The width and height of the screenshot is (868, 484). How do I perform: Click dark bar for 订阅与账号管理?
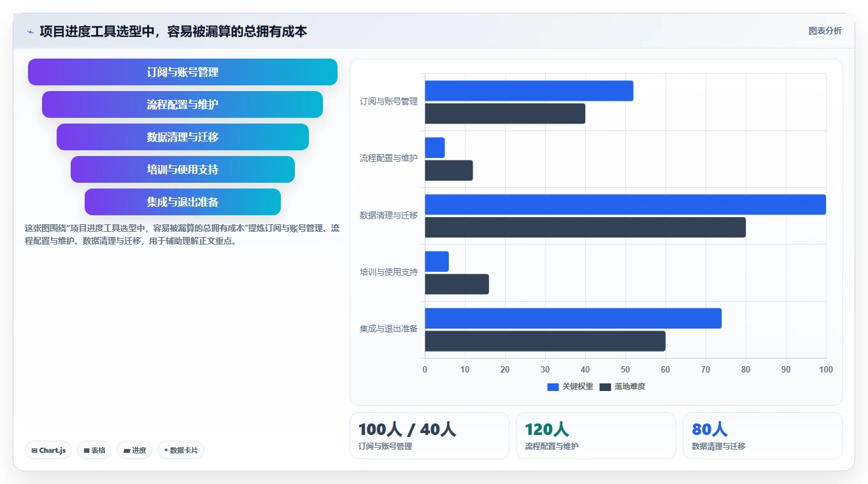[x=505, y=113]
